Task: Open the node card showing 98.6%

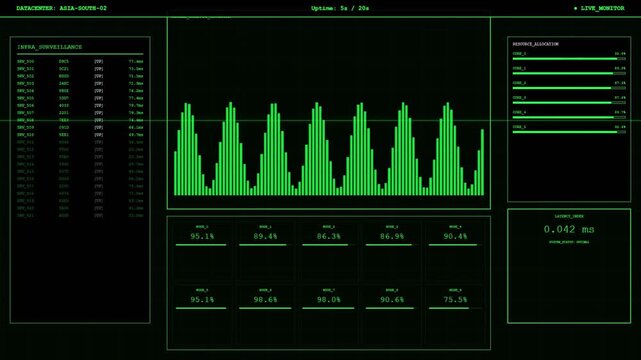Action: 265,315
